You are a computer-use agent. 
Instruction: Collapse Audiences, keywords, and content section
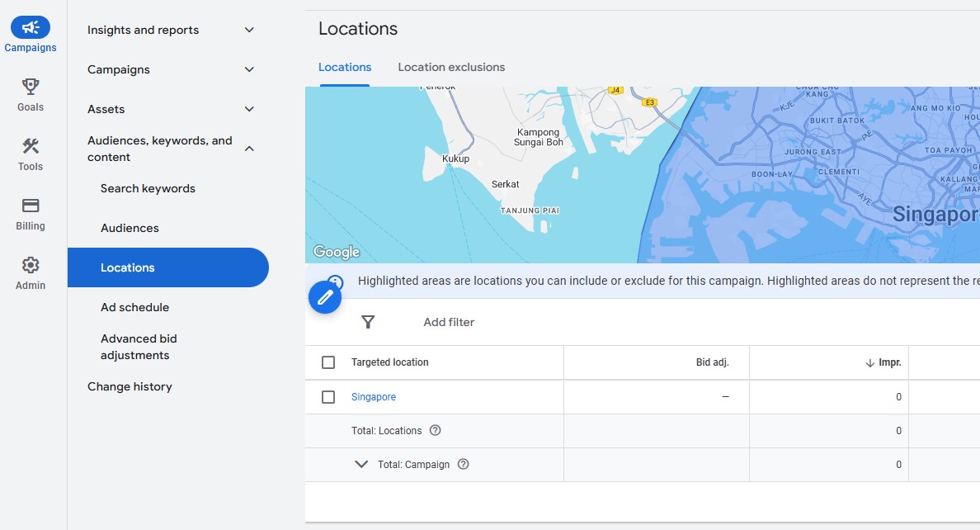coord(249,149)
